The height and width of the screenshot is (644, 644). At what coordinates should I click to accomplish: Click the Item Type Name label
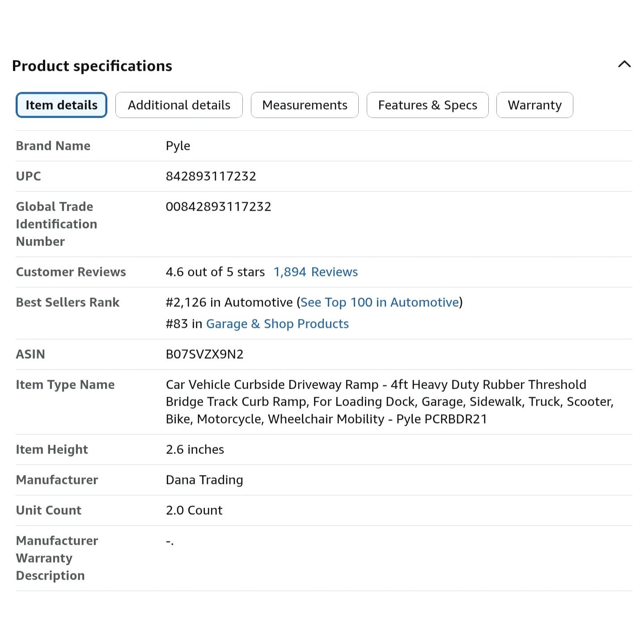65,385
